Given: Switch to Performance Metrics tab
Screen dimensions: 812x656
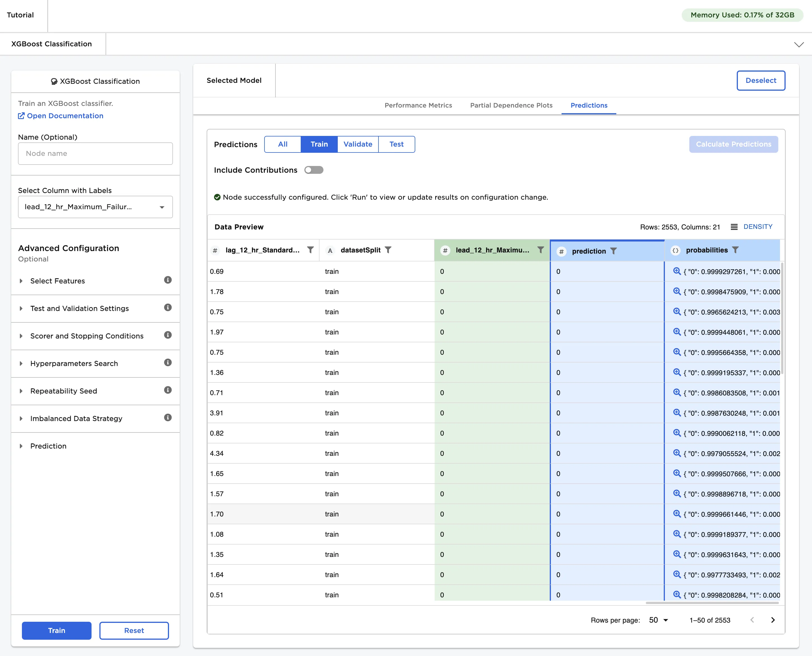Looking at the screenshot, I should 418,105.
